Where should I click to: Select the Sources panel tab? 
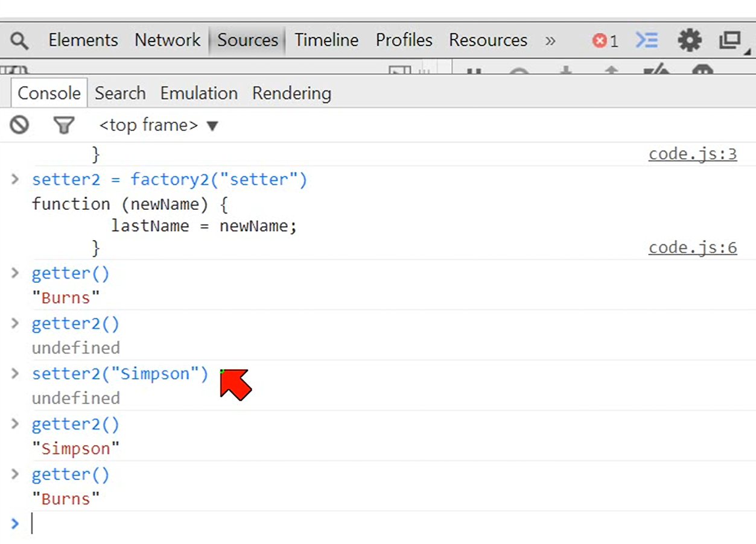click(x=247, y=40)
